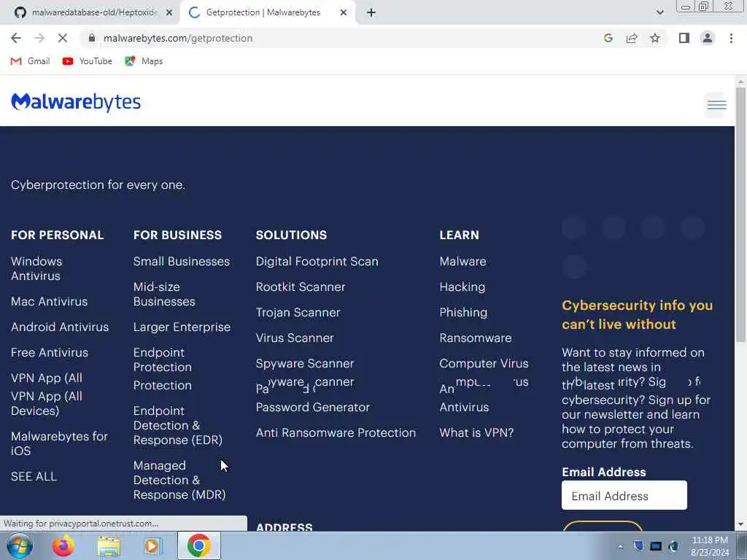Viewport: 747px width, 560px height.
Task: Open the Chrome profile icon
Action: (708, 38)
